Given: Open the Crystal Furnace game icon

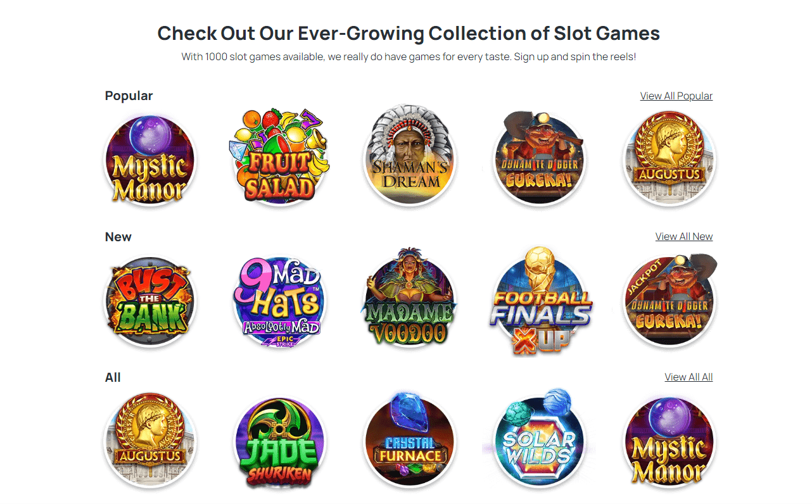Looking at the screenshot, I should [410, 440].
